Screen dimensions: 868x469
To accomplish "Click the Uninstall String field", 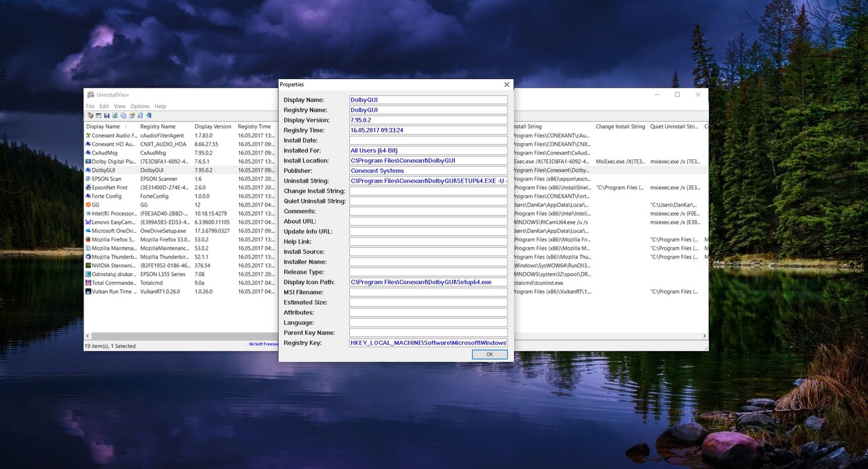I will [x=428, y=181].
